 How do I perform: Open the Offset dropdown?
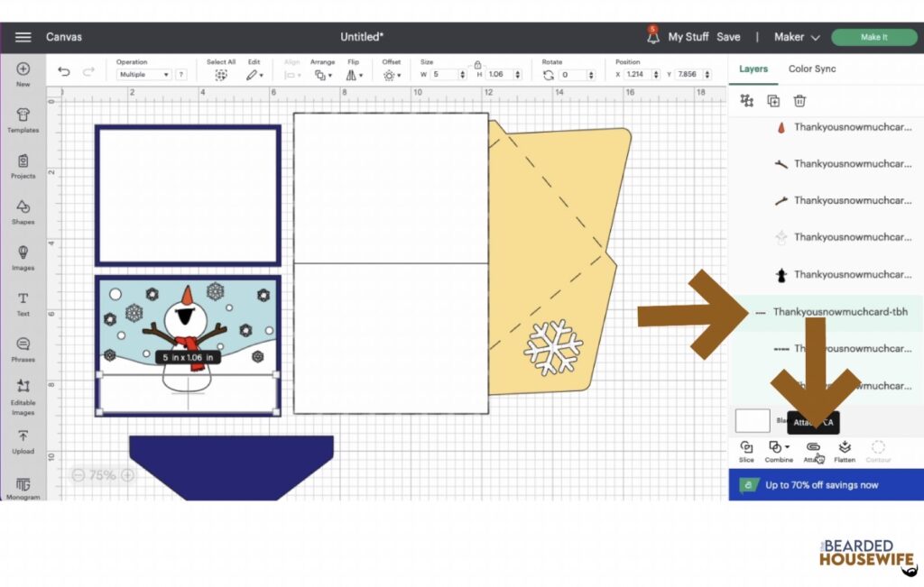(392, 75)
